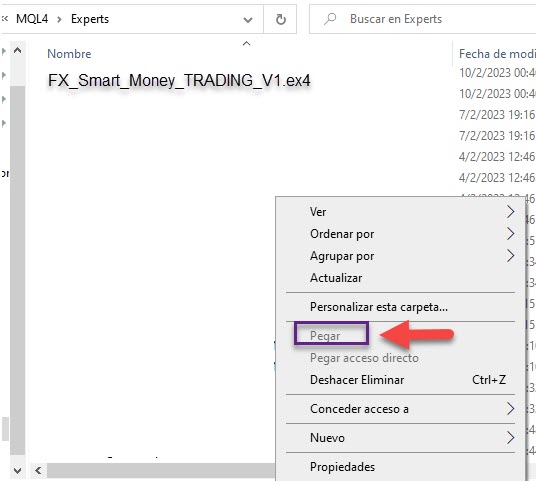Click the Experts breadcrumb segment
This screenshot has height=481, width=536.
click(x=90, y=19)
